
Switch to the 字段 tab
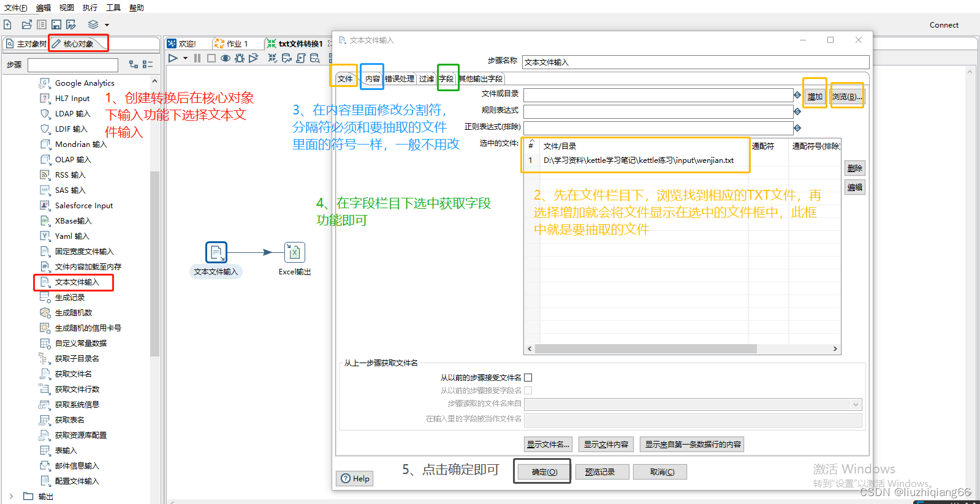(x=447, y=78)
